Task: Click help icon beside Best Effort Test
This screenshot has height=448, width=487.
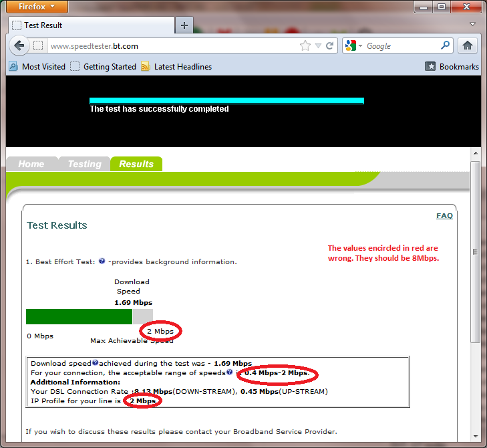Action: [102, 261]
